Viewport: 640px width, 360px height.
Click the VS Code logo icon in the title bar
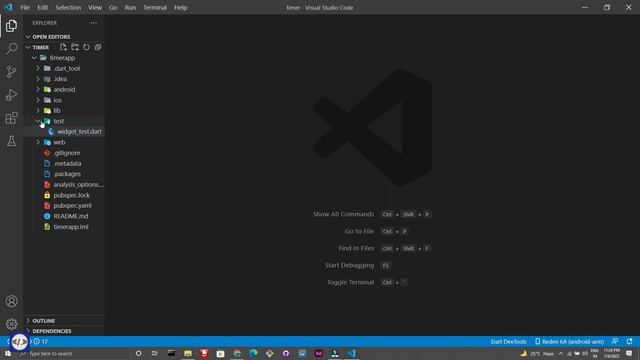pos(9,7)
